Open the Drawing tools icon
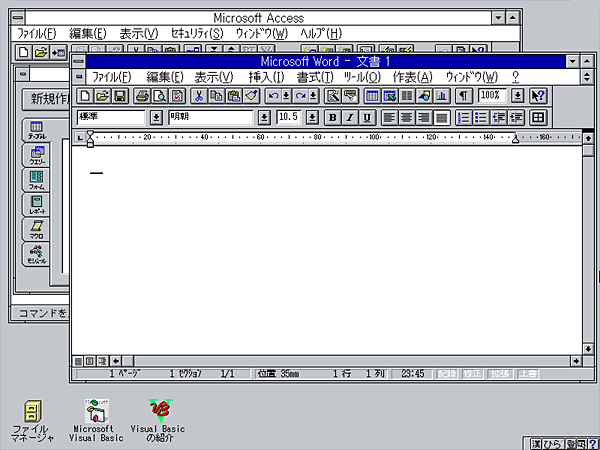Screen dimensions: 600x450 425,96
